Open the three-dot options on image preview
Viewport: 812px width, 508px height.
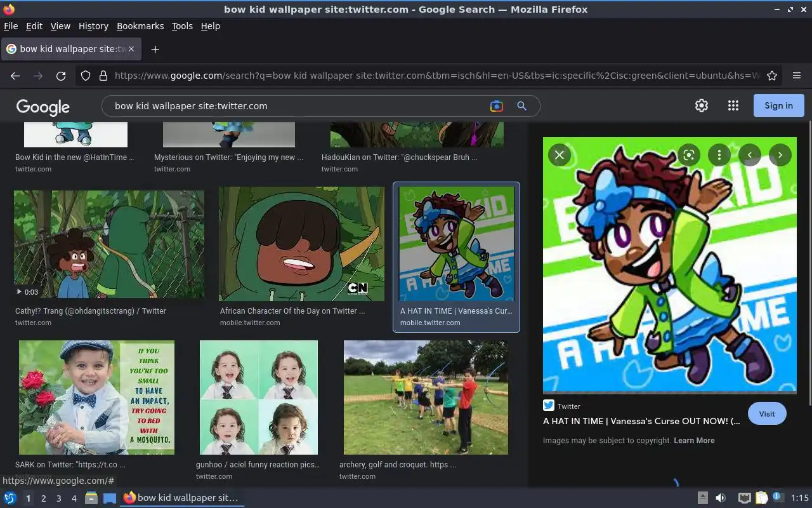click(719, 155)
